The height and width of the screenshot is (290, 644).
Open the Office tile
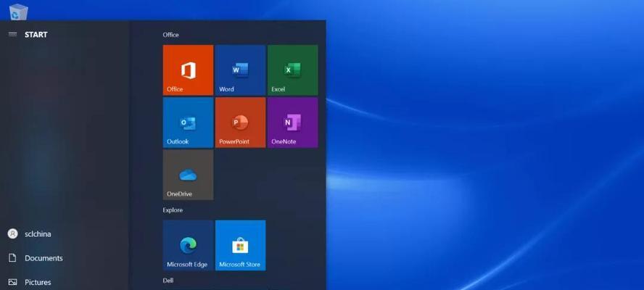click(x=188, y=70)
